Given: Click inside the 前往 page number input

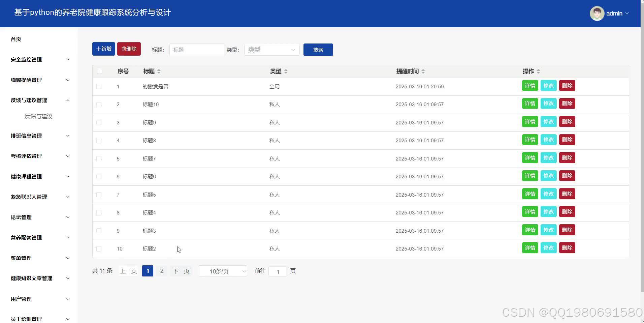Looking at the screenshot, I should [278, 271].
